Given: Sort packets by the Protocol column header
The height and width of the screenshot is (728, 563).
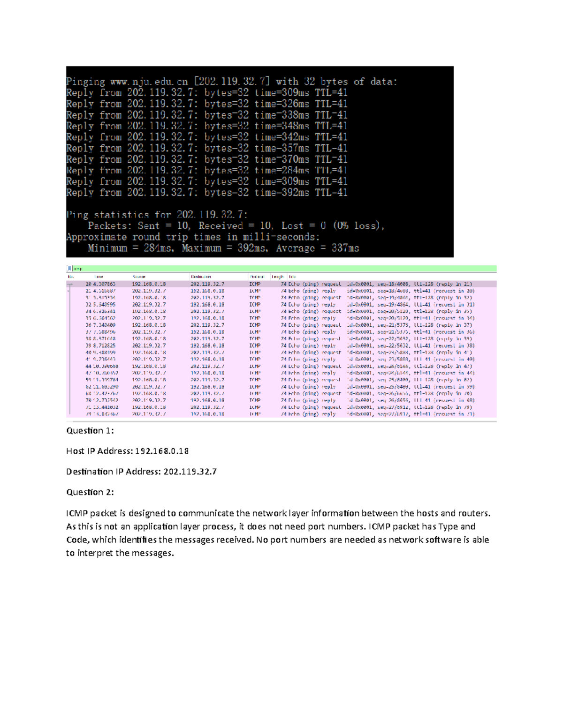Looking at the screenshot, I should pyautogui.click(x=256, y=277).
